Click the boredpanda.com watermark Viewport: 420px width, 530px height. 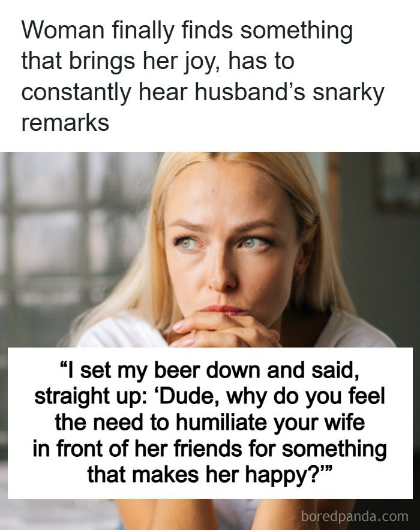(x=355, y=516)
